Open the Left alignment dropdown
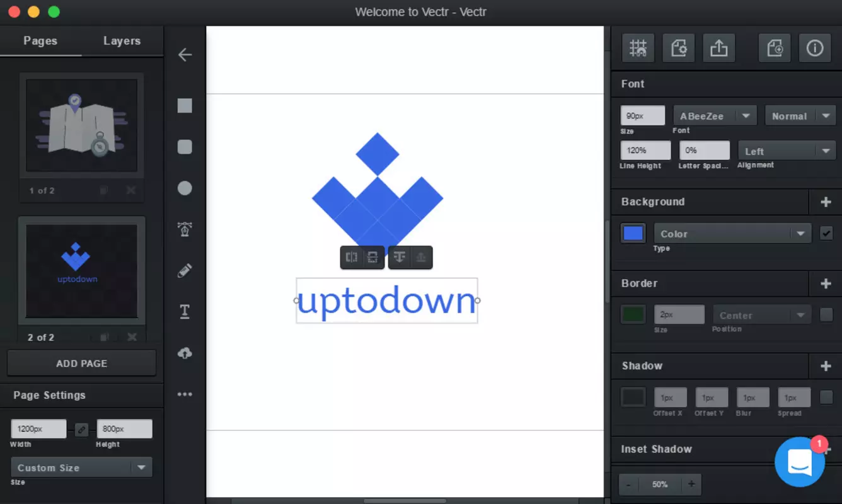Screen dimensions: 842x504 (x=787, y=151)
